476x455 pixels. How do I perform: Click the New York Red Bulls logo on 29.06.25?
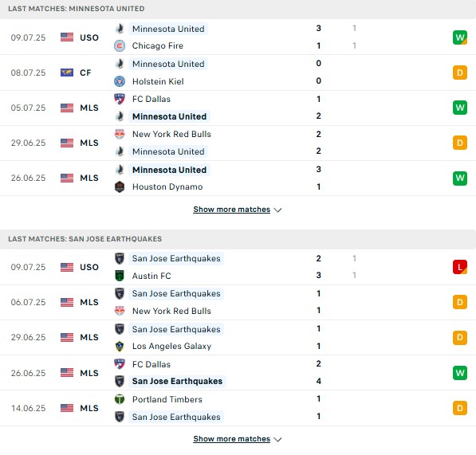point(120,134)
